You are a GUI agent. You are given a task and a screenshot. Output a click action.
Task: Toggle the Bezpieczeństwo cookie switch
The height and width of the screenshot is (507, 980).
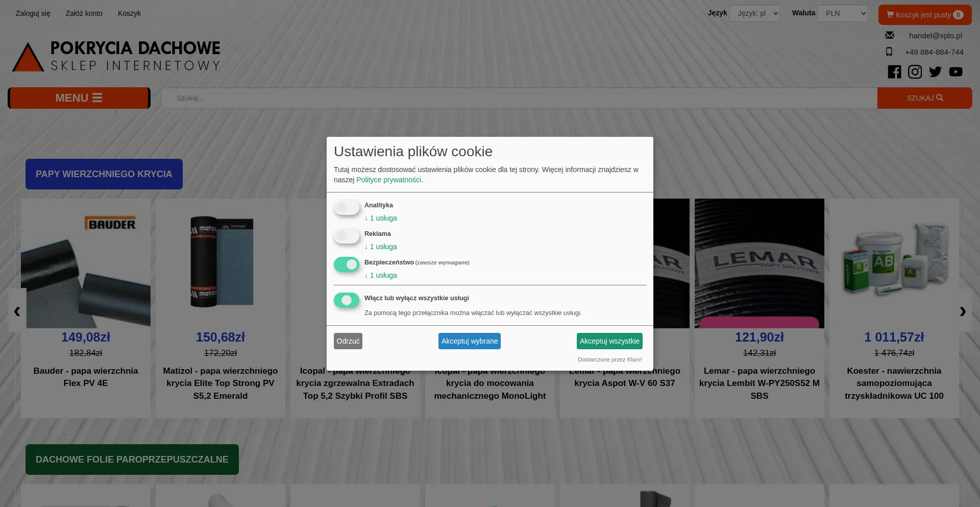coord(347,264)
